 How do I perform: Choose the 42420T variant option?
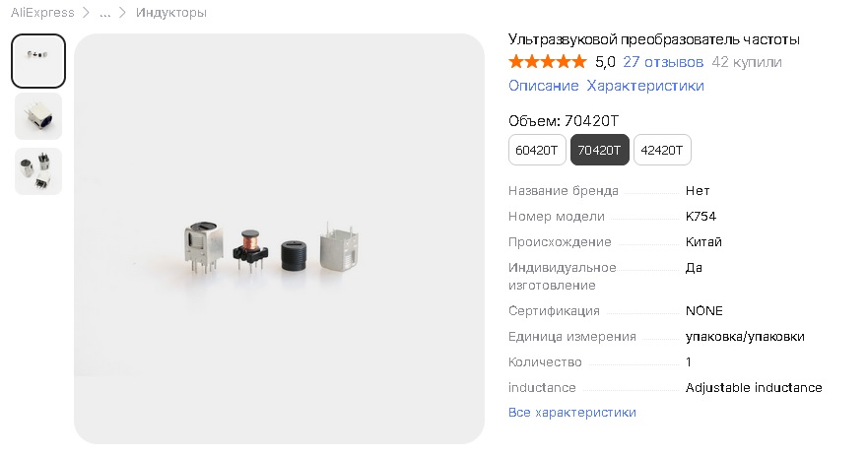click(662, 150)
